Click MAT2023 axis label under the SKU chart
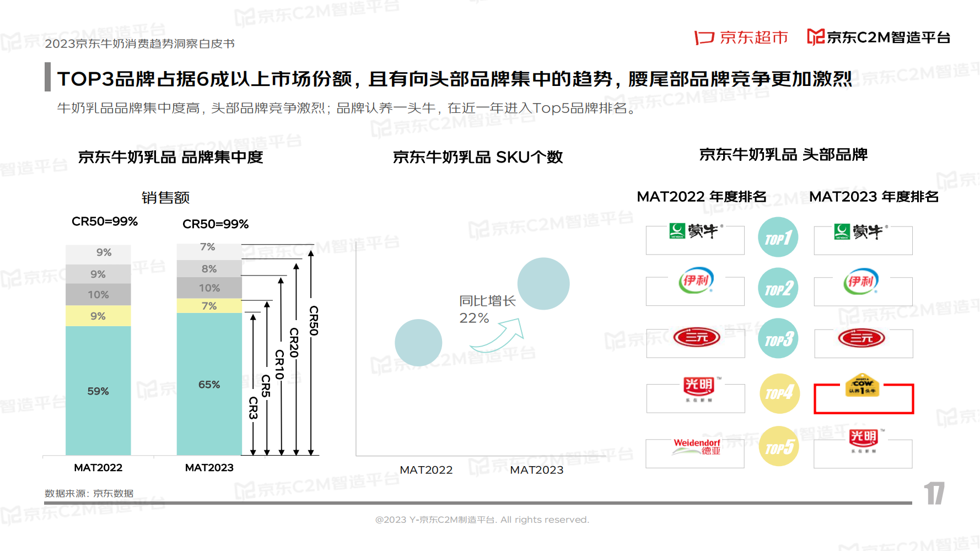The image size is (980, 551). pos(537,470)
